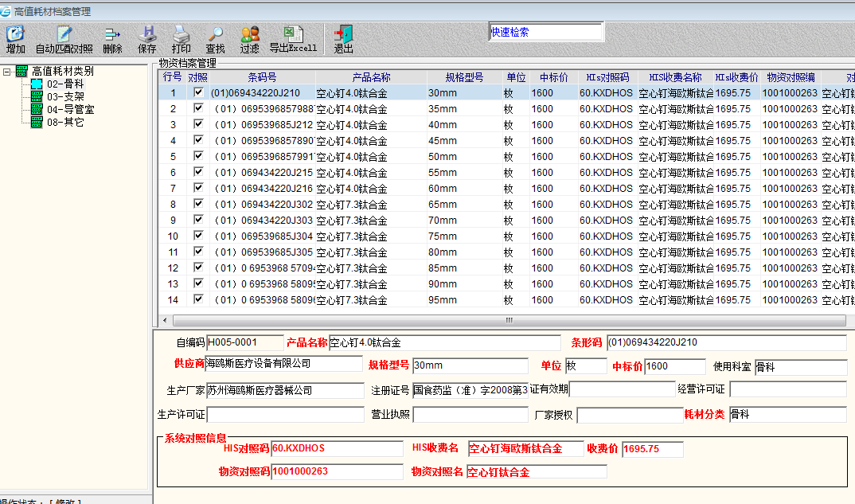The width and height of the screenshot is (855, 504).
Task: Click the grid horizontal scrollbar thumb
Action: click(x=509, y=320)
